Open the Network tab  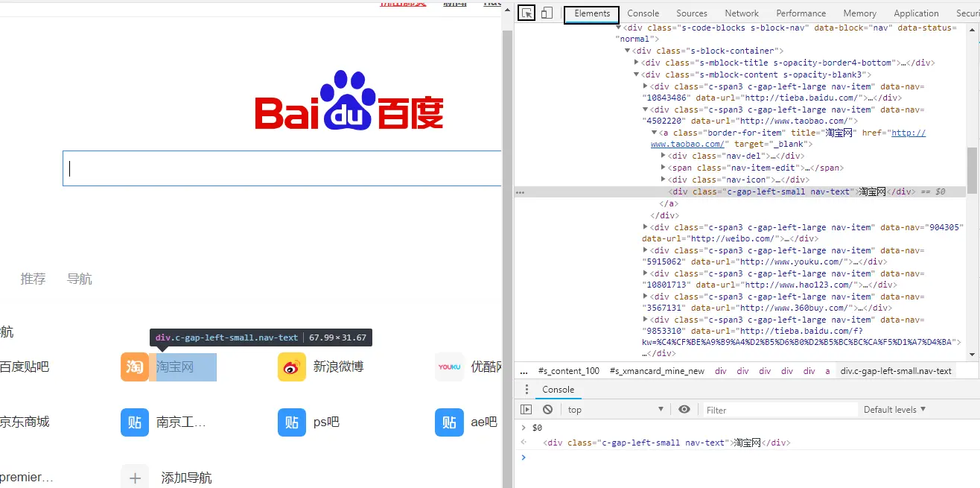pyautogui.click(x=742, y=13)
